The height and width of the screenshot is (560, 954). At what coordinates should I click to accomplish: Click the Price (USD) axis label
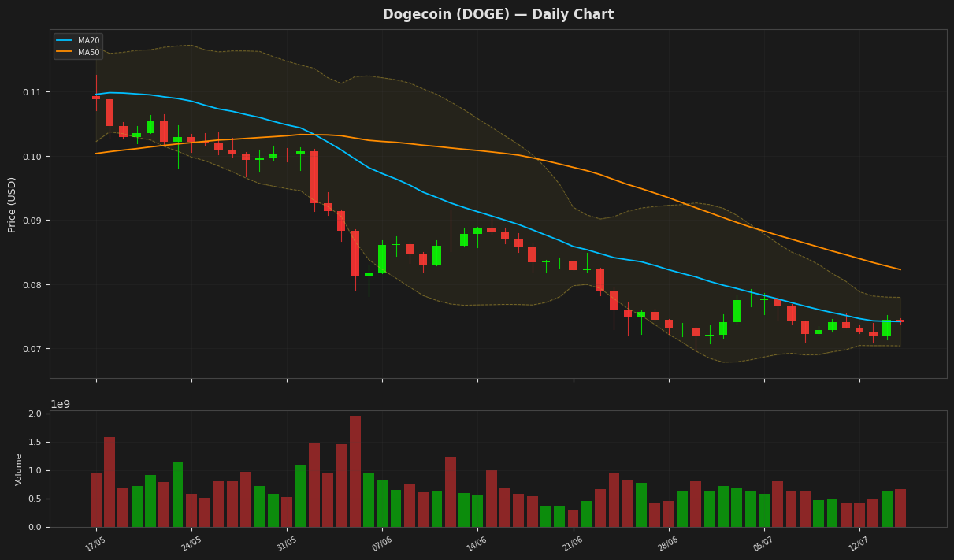click(12, 204)
